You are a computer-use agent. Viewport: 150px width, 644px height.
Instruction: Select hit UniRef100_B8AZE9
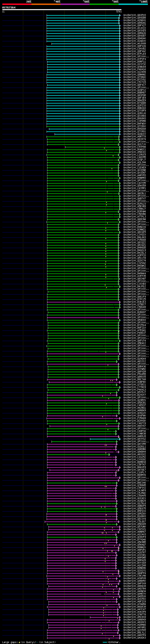point(135,101)
